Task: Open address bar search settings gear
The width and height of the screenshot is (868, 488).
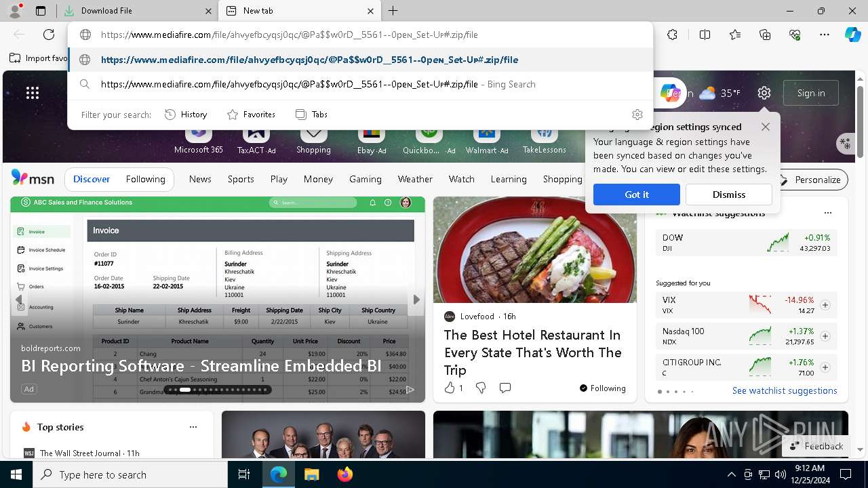Action: click(637, 115)
